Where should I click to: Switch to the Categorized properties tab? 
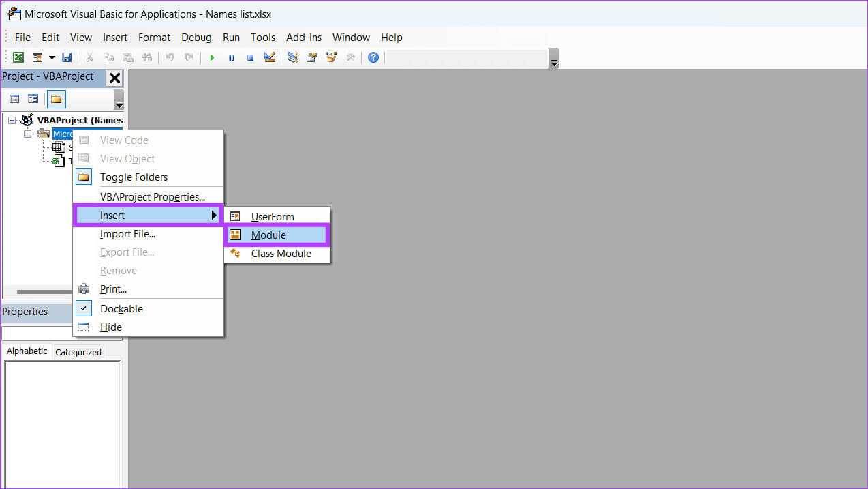[78, 352]
